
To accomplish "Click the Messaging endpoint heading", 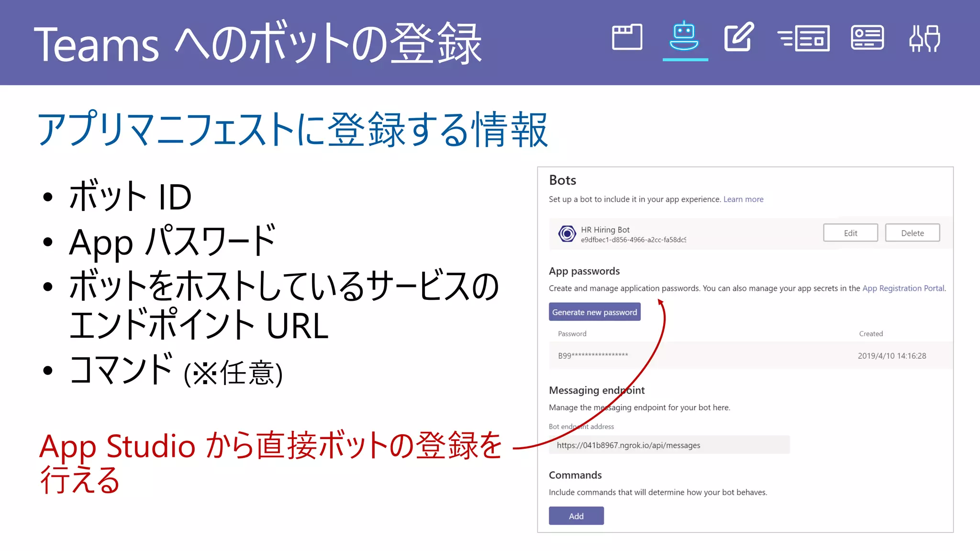I will [597, 390].
